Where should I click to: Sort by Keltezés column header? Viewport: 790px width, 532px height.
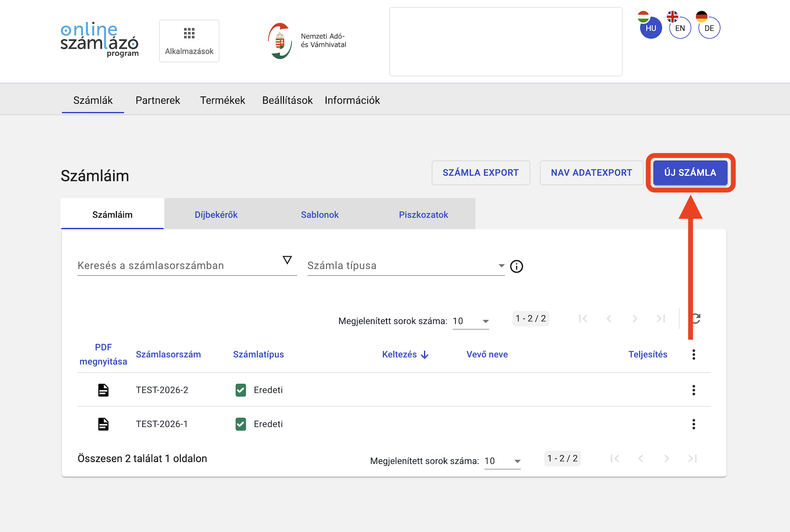coord(399,354)
